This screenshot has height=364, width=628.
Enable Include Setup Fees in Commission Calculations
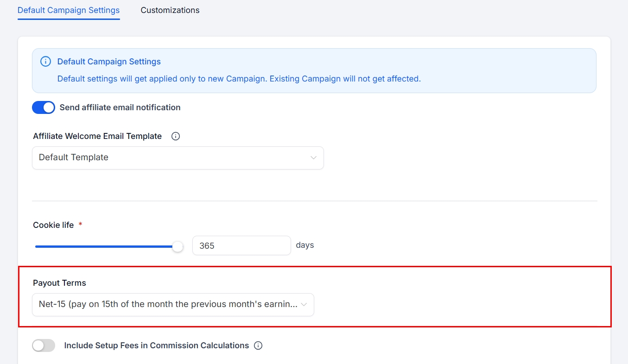44,345
